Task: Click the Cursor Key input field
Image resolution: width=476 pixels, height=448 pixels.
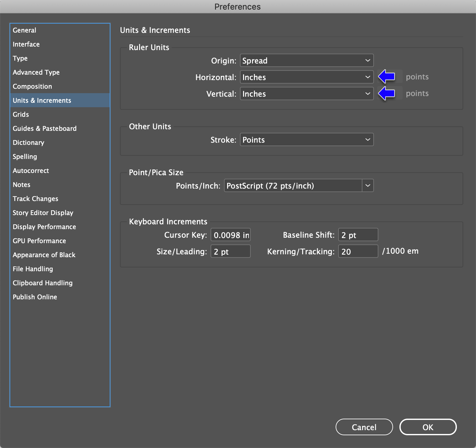Action: pyautogui.click(x=231, y=235)
